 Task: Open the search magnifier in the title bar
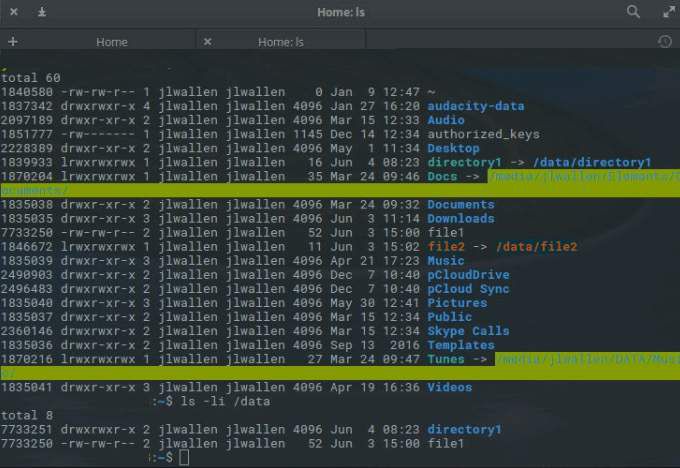pos(633,12)
